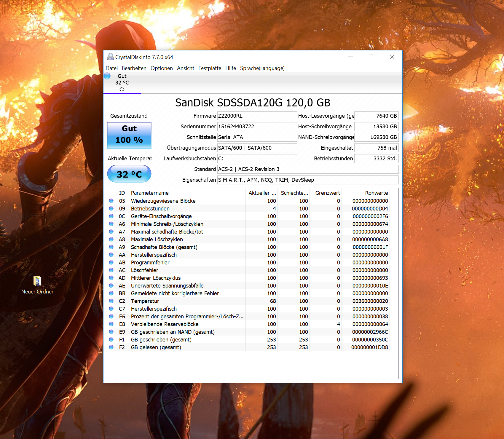Select the 'Verbleibende Reserveblöcke' parameter name
Viewport: 504px width, 439px height.
(x=165, y=324)
